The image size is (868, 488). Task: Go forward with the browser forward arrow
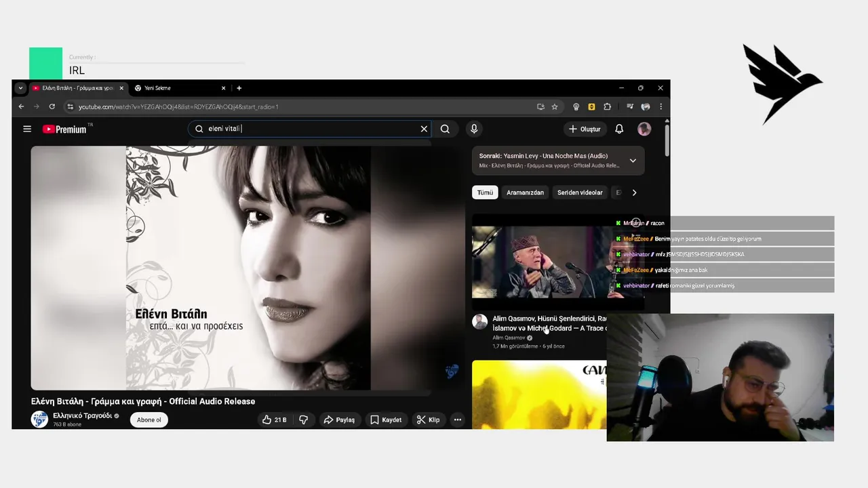point(37,106)
